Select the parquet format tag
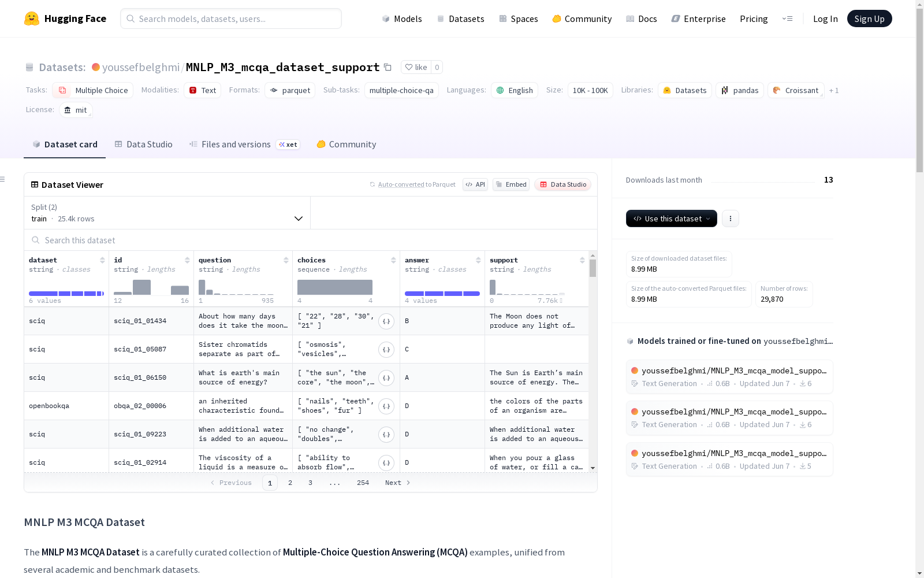 click(290, 90)
